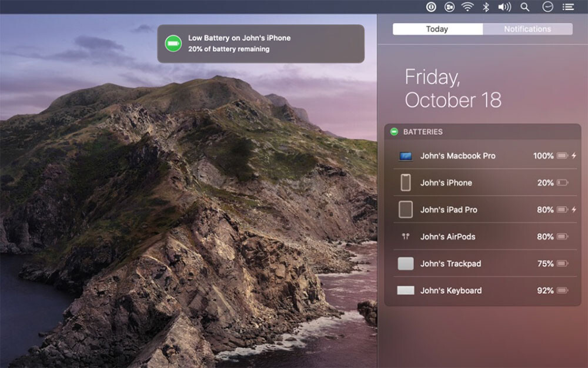
Task: Click the Trackpad battery level icon
Action: click(562, 264)
